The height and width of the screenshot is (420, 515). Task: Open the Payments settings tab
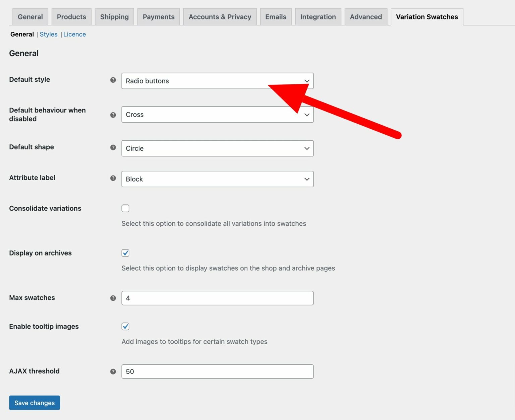(x=159, y=17)
